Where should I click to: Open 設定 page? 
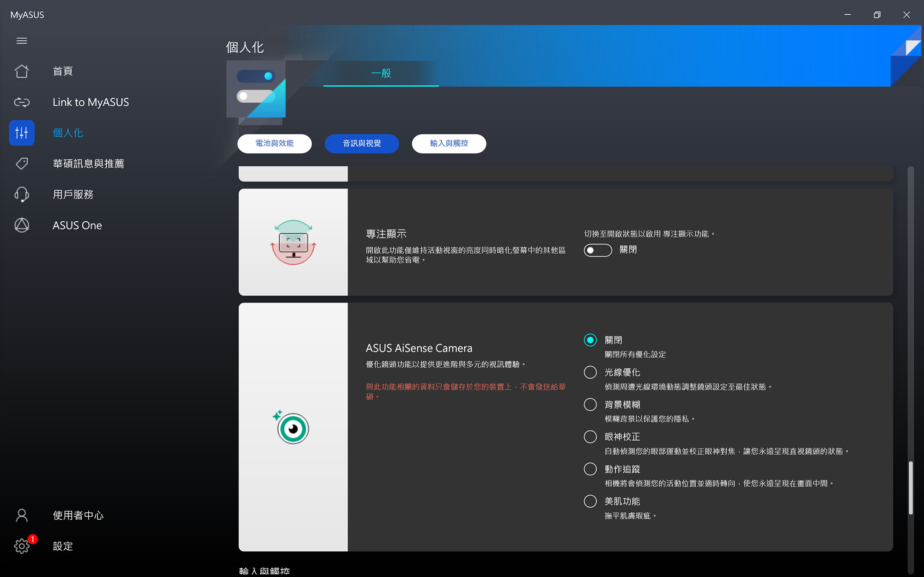[x=63, y=546]
